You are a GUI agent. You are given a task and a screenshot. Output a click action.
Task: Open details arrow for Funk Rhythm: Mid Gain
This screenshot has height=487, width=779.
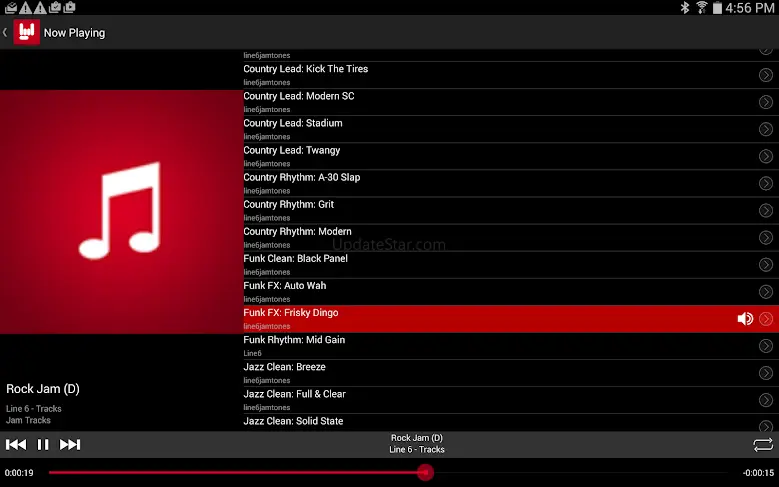[x=766, y=346]
